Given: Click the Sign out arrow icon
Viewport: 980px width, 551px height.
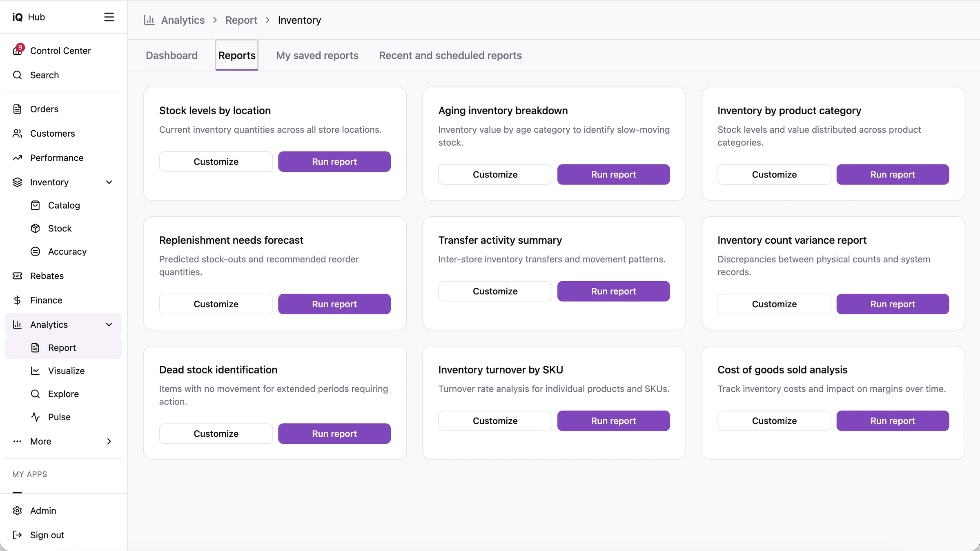Looking at the screenshot, I should 17,535.
